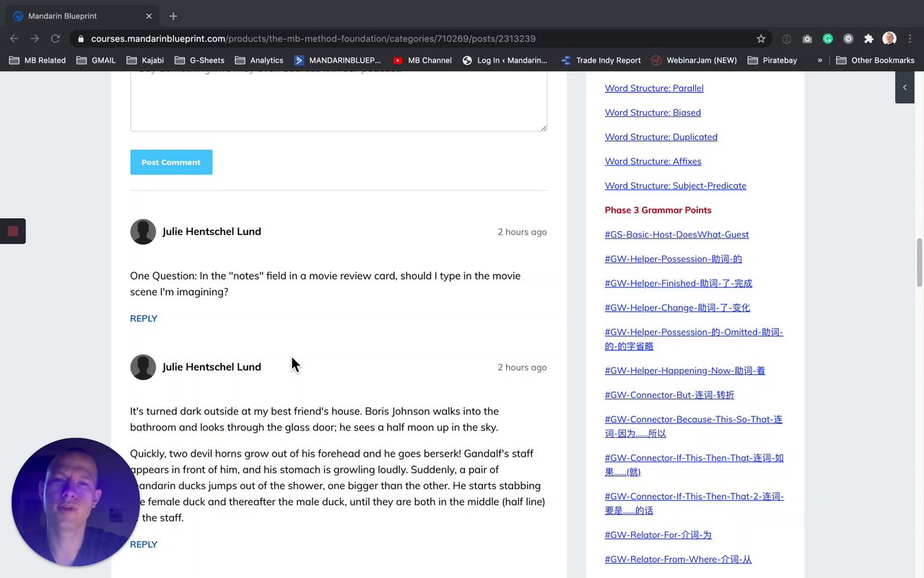The height and width of the screenshot is (578, 924).
Task: Open #GW-Connector-Because-This-So-That link
Action: click(694, 426)
